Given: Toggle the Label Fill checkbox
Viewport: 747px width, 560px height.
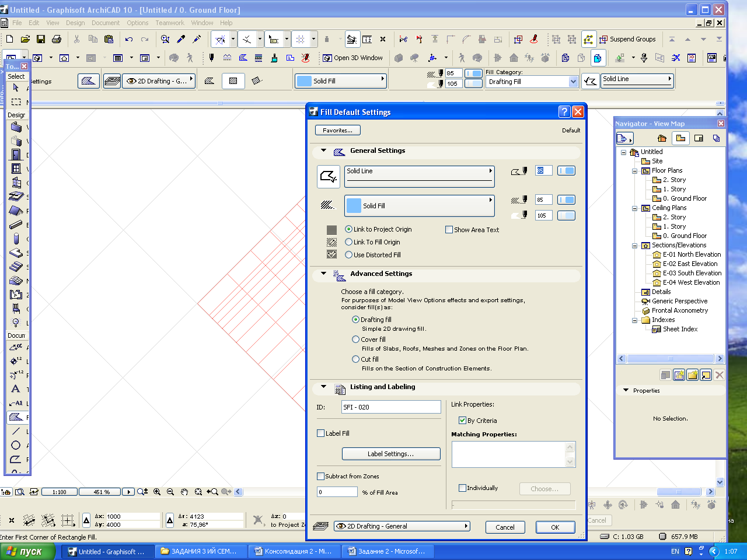Looking at the screenshot, I should point(320,433).
